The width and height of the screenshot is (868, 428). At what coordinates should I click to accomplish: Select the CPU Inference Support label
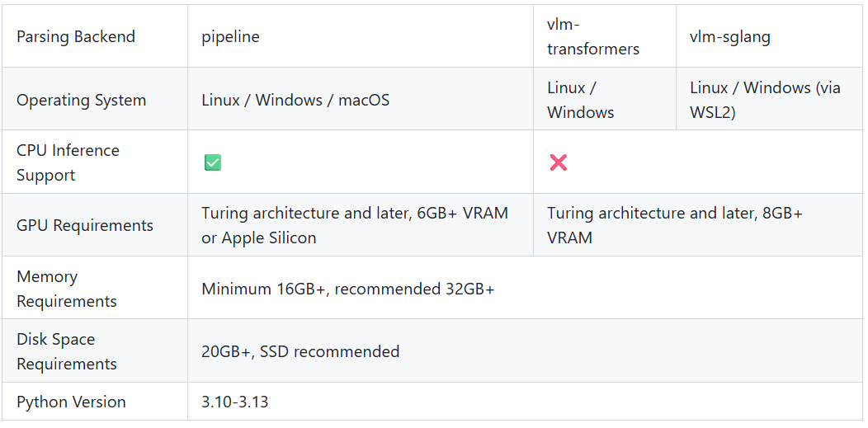(x=68, y=162)
